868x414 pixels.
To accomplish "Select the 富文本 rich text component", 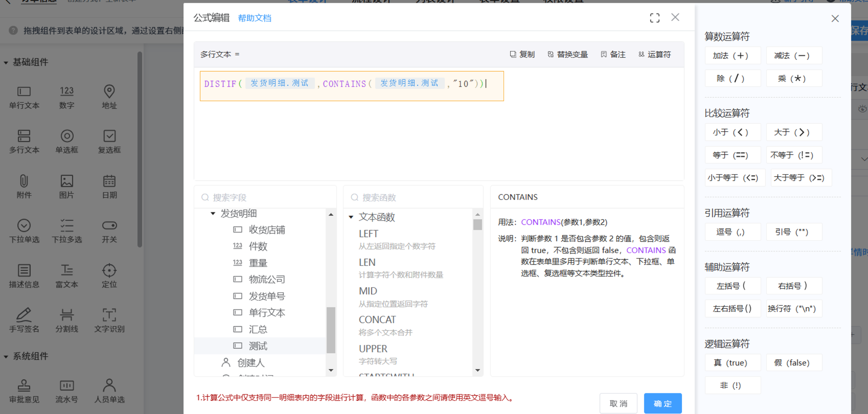I will 67,276.
